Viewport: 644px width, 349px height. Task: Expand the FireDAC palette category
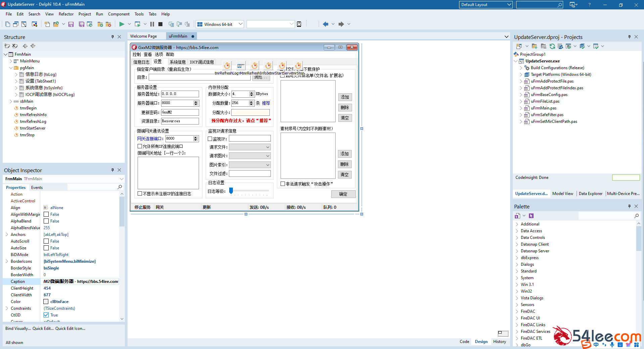(517, 311)
